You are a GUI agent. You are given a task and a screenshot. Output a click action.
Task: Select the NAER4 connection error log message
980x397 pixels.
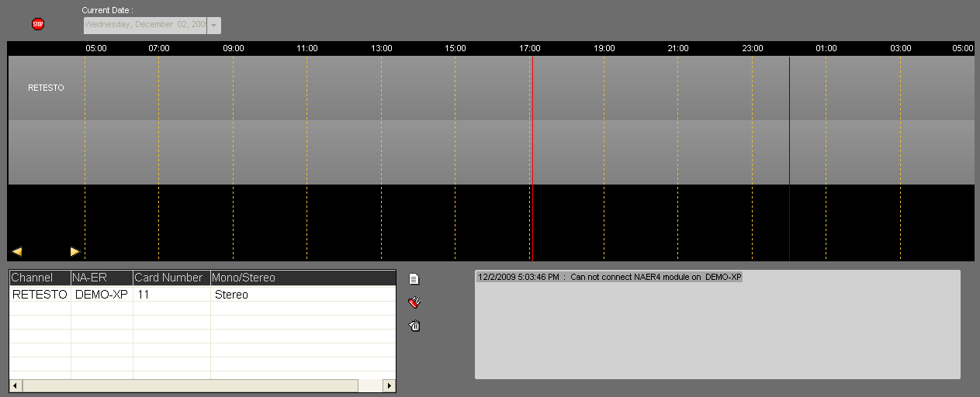click(610, 277)
